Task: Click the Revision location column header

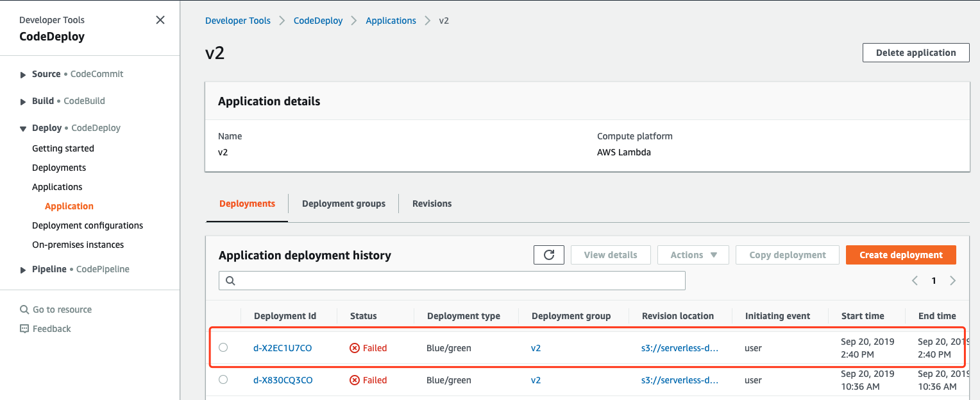Action: coord(678,316)
